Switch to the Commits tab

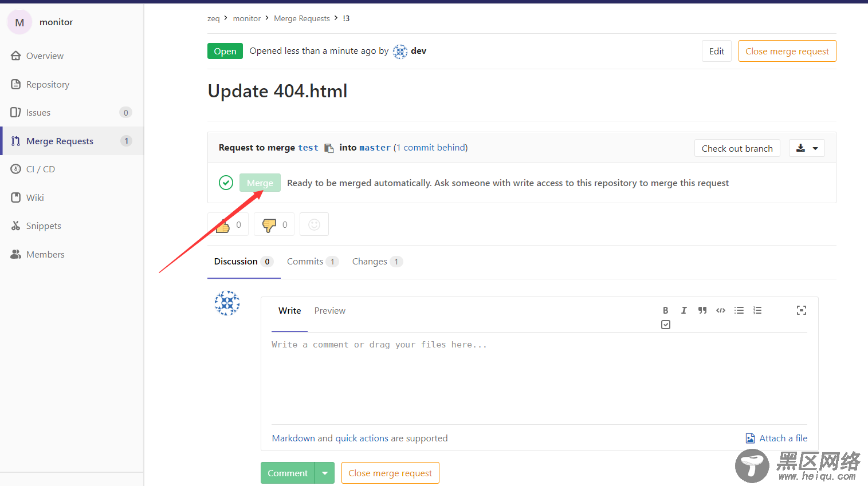tap(312, 262)
